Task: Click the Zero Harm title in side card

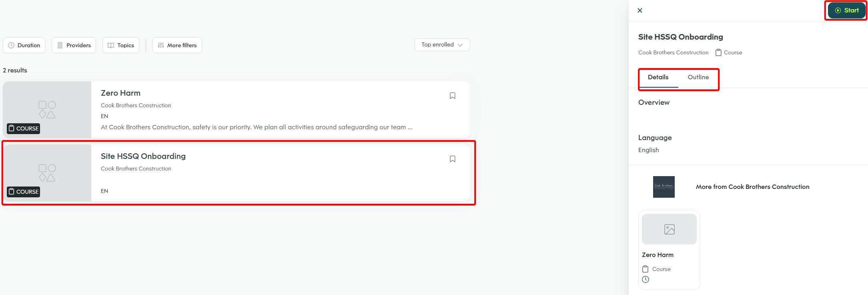Action: [x=658, y=255]
